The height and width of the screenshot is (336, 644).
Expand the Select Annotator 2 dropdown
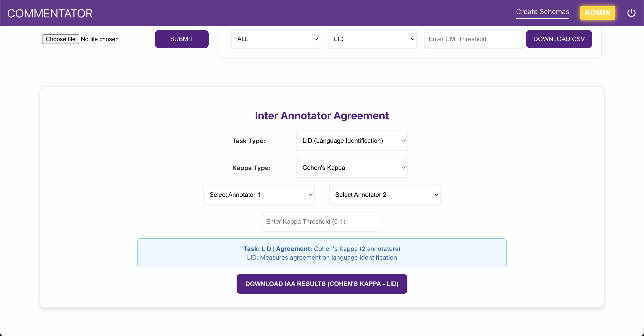[384, 195]
